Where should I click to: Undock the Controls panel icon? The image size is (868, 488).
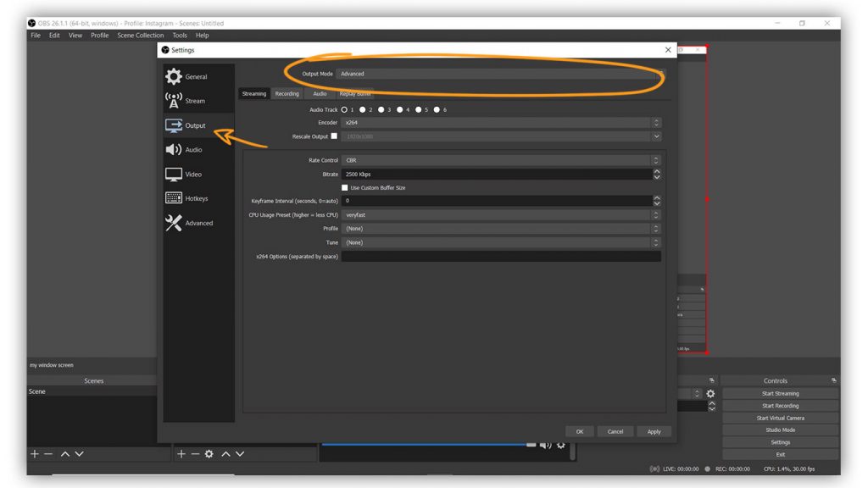(833, 380)
